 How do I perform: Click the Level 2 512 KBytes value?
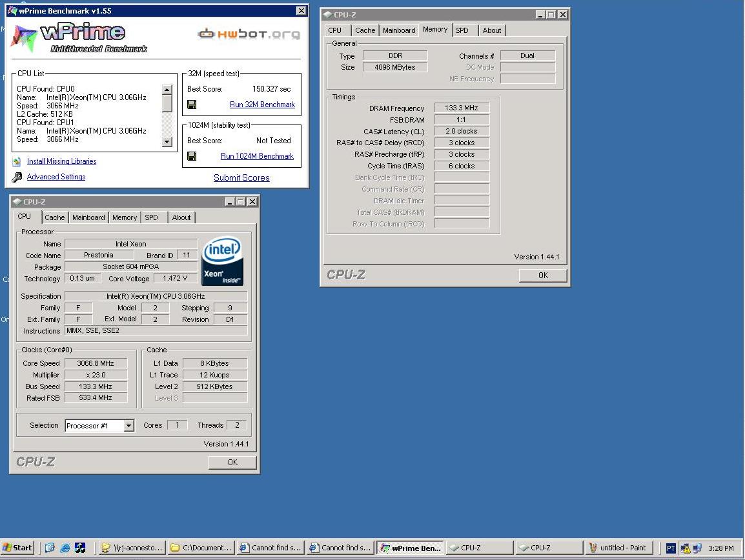[215, 386]
